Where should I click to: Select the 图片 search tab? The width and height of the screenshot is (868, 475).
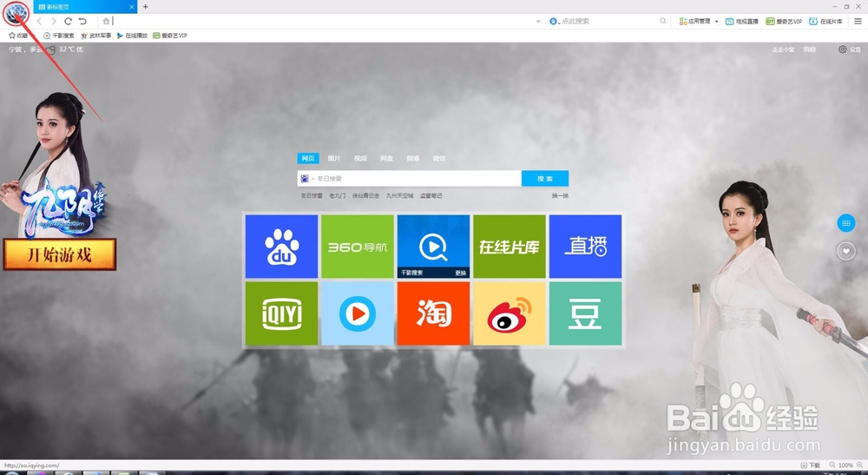334,158
